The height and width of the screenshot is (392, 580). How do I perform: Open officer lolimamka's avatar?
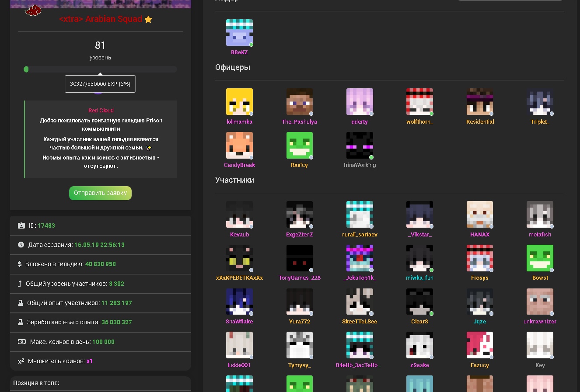pyautogui.click(x=239, y=102)
